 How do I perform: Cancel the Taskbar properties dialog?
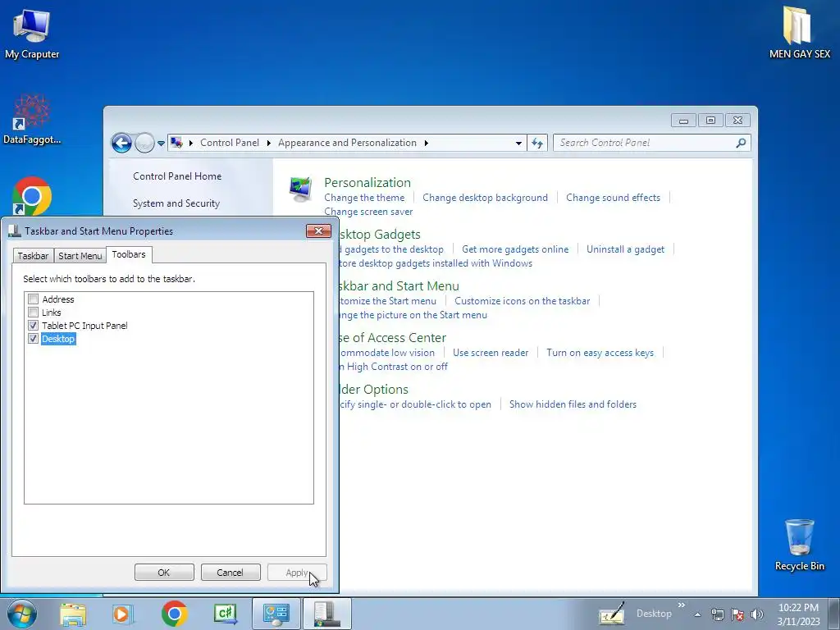click(231, 572)
